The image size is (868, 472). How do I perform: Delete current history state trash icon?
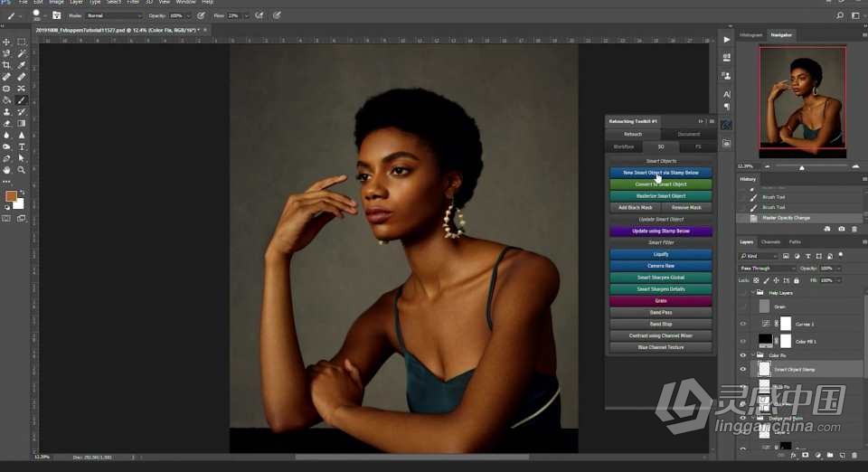pos(854,229)
